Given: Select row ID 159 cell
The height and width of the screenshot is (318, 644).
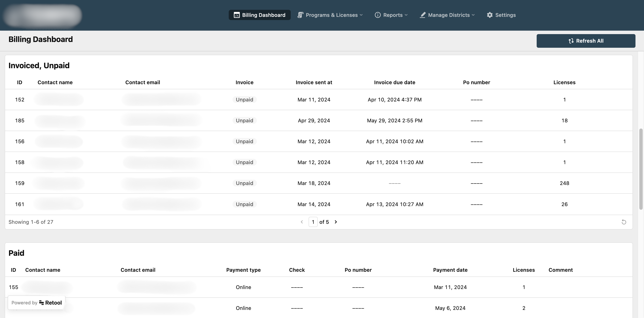Looking at the screenshot, I should click(20, 183).
